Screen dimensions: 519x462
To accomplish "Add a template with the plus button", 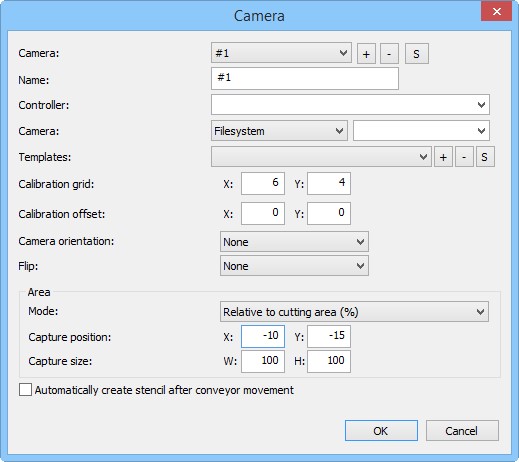I will pos(443,157).
